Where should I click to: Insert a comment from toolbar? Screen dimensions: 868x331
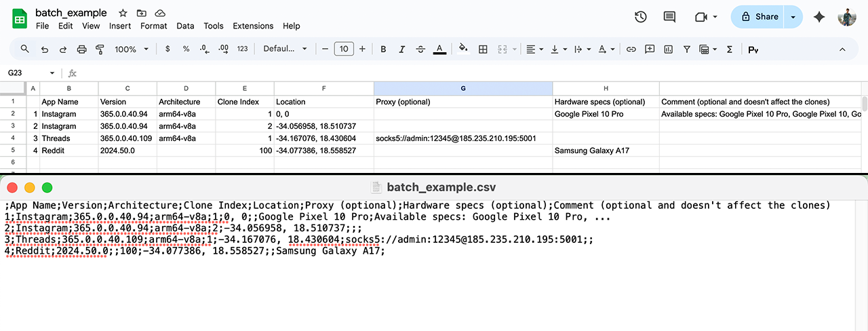(650, 49)
